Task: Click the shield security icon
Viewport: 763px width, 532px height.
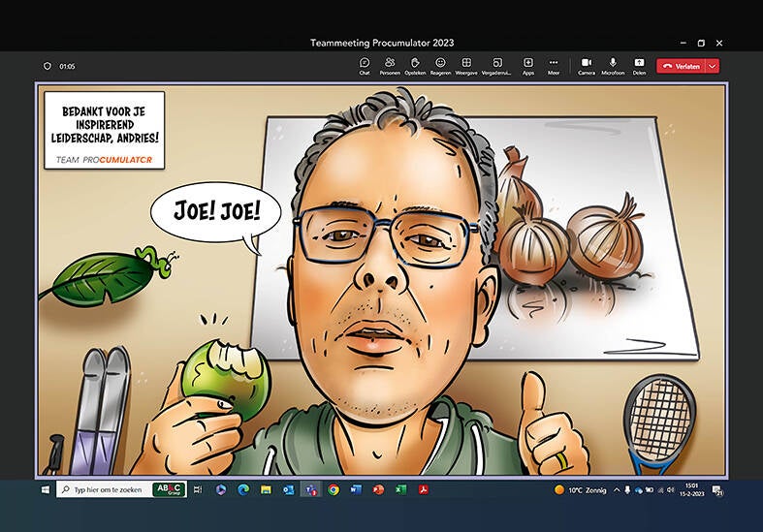Action: (47, 66)
